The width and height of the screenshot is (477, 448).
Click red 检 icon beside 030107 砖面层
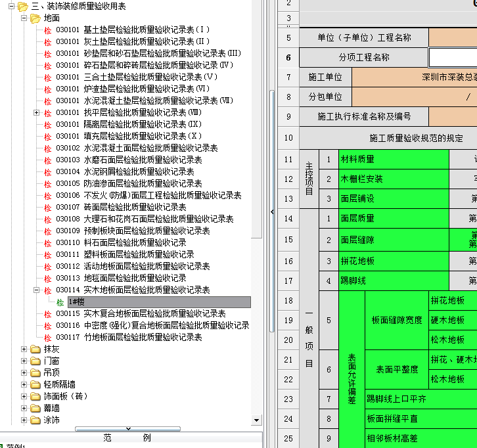click(x=47, y=208)
